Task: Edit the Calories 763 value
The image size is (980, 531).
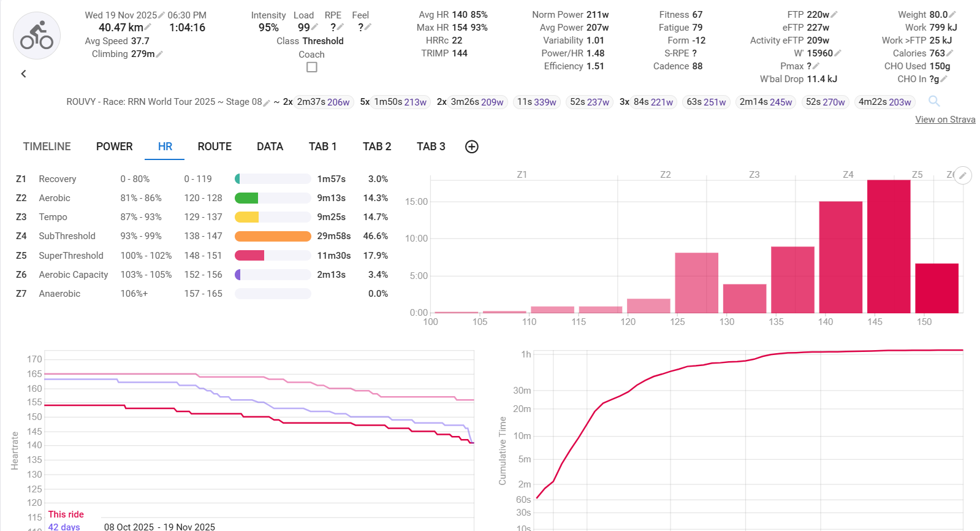Action: coord(950,53)
